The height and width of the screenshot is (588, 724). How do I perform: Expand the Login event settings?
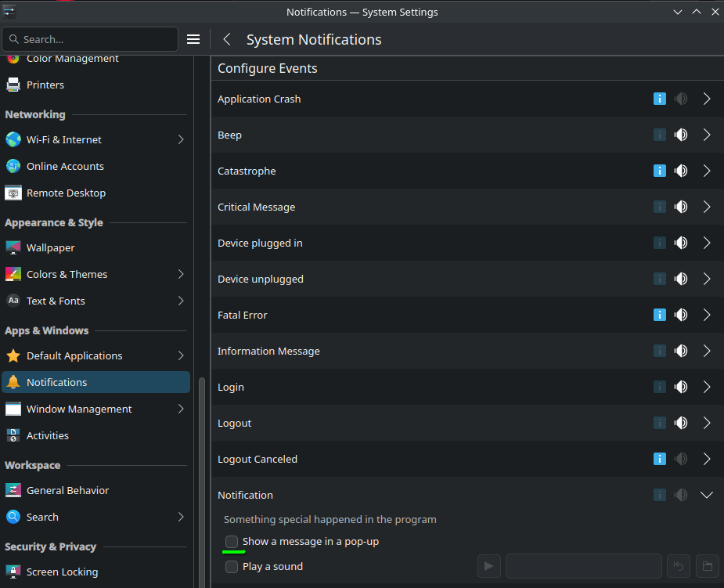[707, 387]
